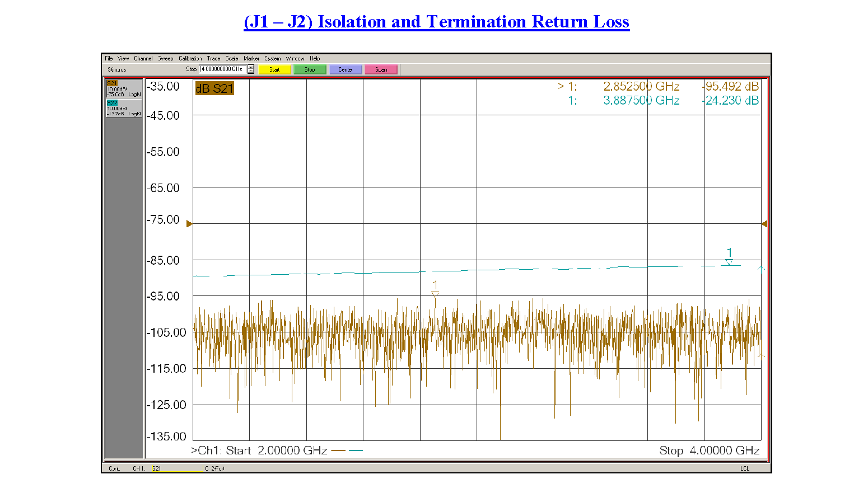The image size is (868, 493).
Task: Open the page title hyperlink Isolation and Termination
Action: pos(436,22)
